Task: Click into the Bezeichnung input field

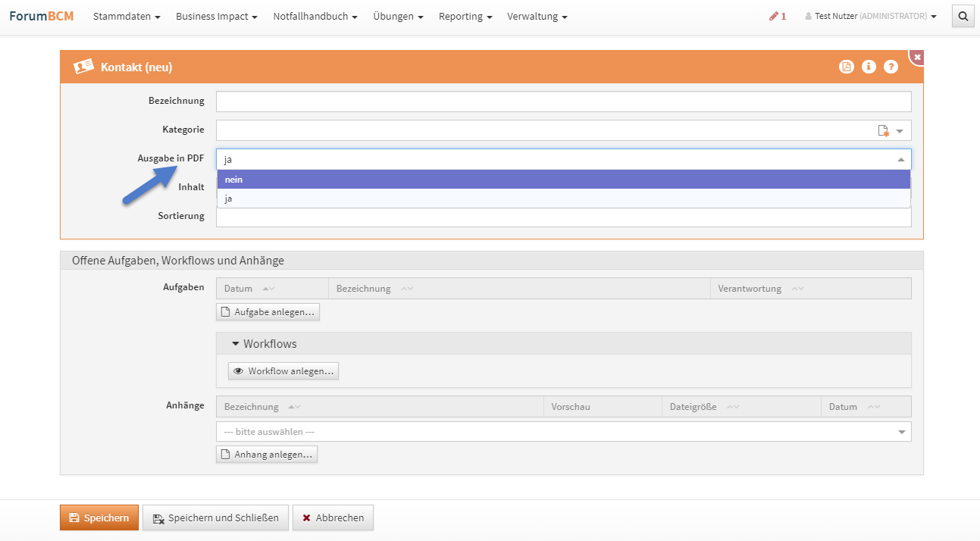Action: 563,102
